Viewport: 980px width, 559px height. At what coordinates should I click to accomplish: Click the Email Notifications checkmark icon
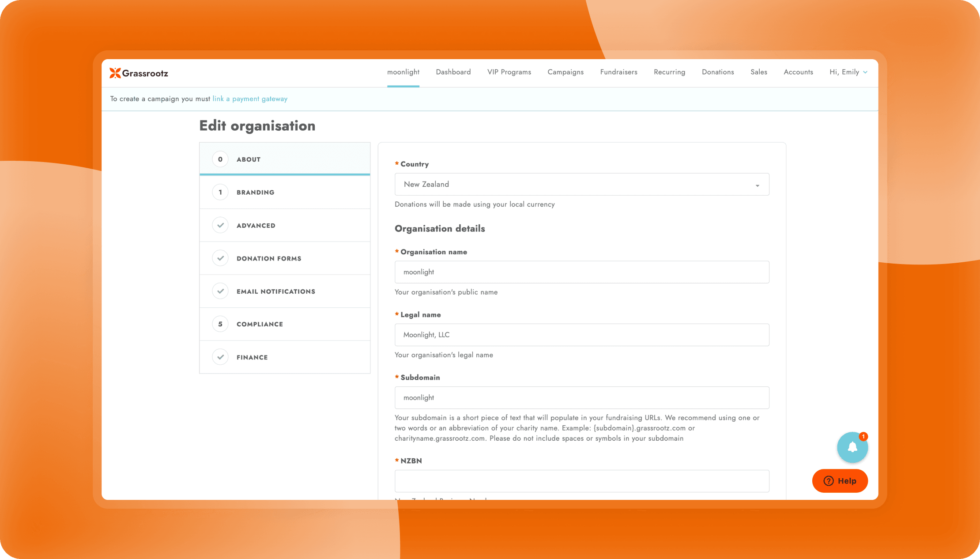click(x=220, y=291)
